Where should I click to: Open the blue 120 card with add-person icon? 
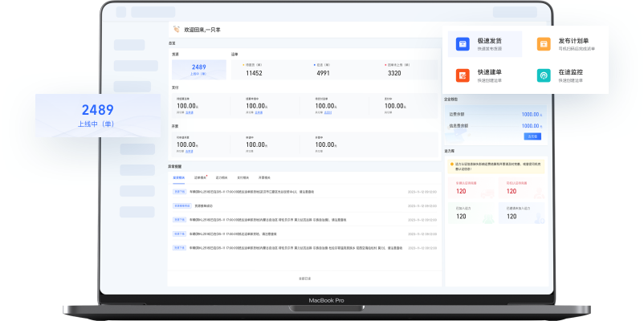[x=522, y=213]
